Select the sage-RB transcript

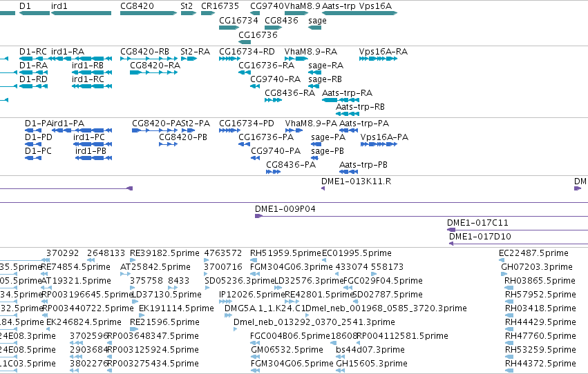pyautogui.click(x=314, y=86)
